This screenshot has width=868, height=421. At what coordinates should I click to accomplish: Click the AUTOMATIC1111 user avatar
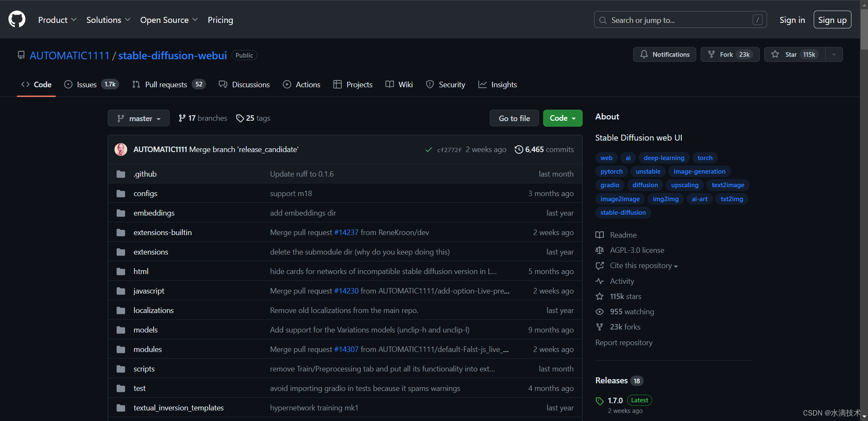point(121,149)
